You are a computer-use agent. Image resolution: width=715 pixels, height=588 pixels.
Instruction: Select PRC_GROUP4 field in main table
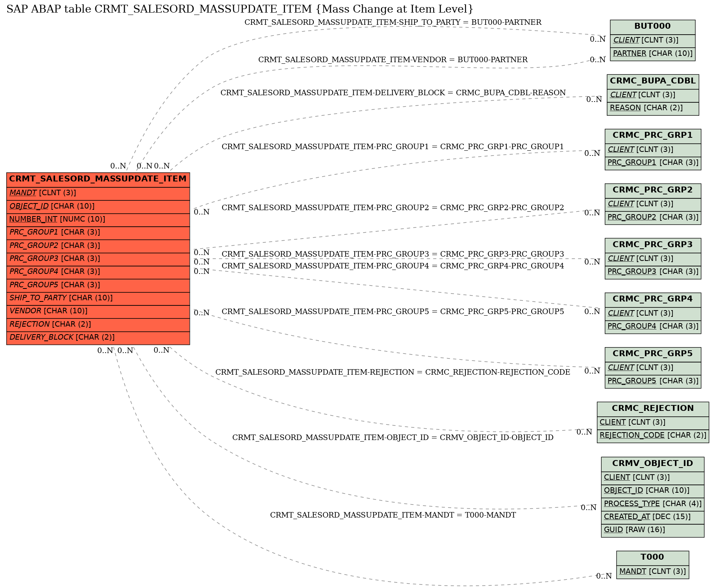(98, 272)
